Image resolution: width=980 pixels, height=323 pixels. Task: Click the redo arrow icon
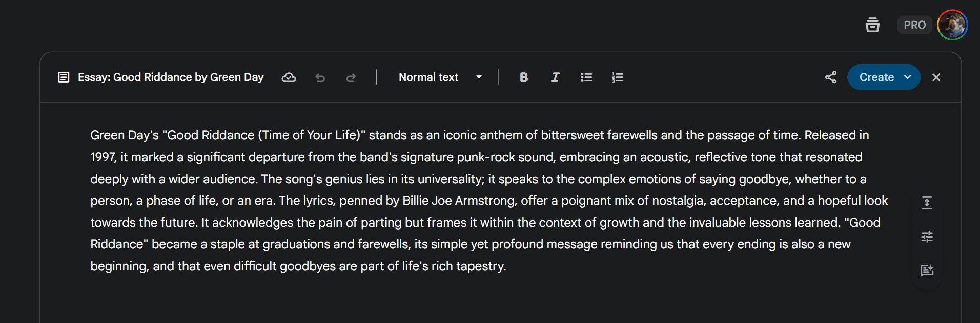pos(351,77)
